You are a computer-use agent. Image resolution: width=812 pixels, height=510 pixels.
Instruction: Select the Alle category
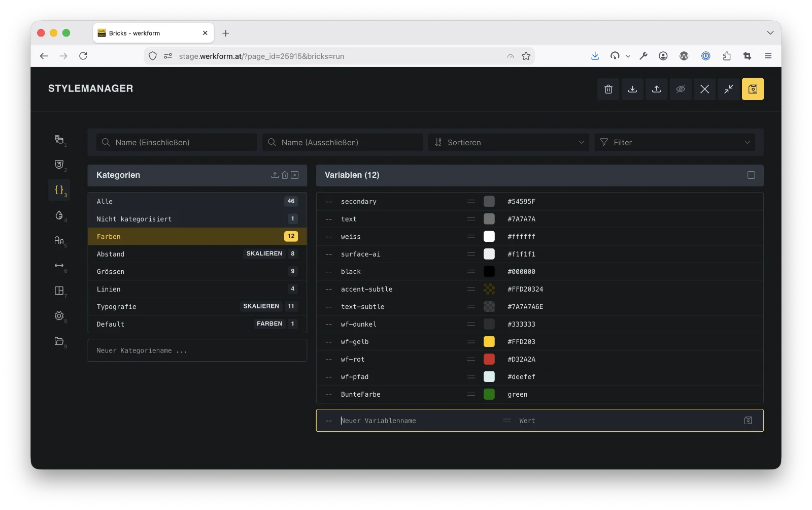pyautogui.click(x=197, y=202)
